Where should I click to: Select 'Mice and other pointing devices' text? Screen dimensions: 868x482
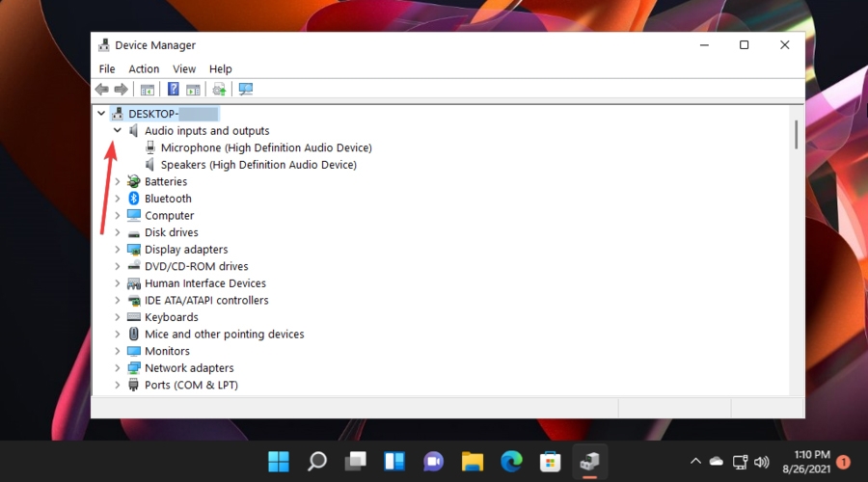click(x=224, y=334)
